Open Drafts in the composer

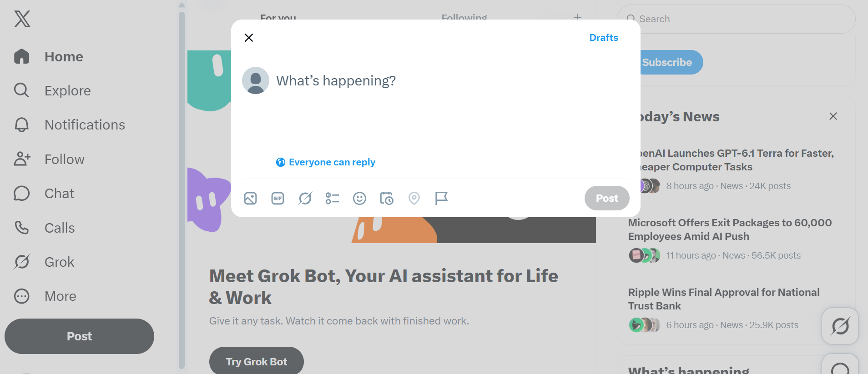tap(604, 38)
